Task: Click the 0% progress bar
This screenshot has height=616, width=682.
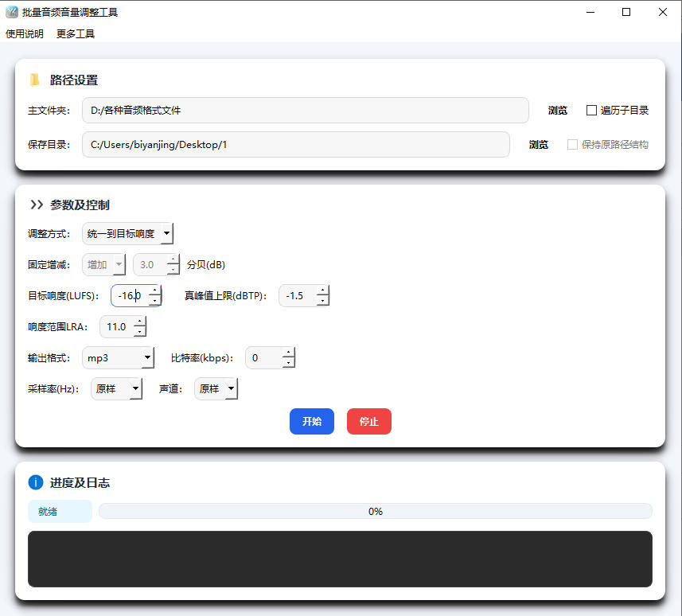Action: tap(375, 511)
